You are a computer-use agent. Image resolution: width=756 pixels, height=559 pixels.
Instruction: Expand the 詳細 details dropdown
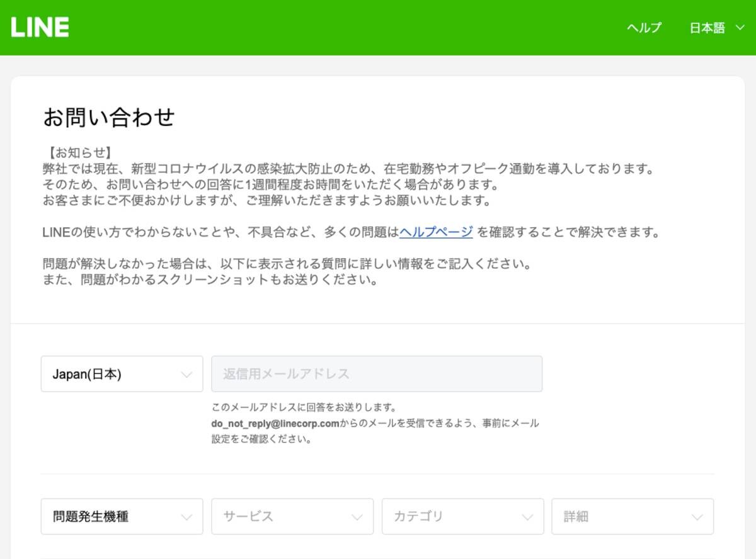(x=633, y=516)
